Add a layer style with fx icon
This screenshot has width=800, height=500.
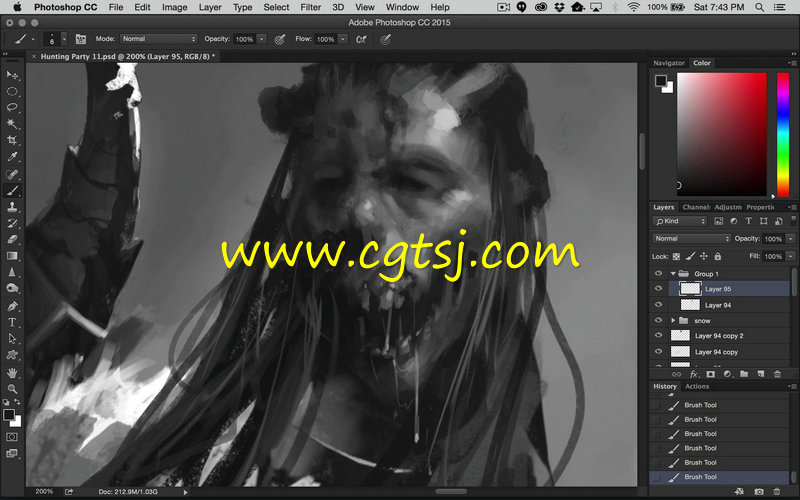pos(693,374)
